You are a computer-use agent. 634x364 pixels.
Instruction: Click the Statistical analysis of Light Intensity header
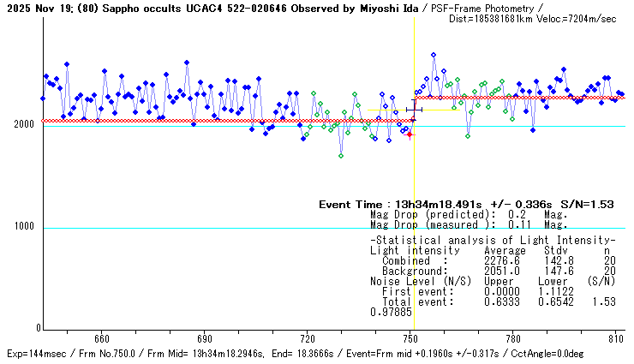(x=493, y=241)
